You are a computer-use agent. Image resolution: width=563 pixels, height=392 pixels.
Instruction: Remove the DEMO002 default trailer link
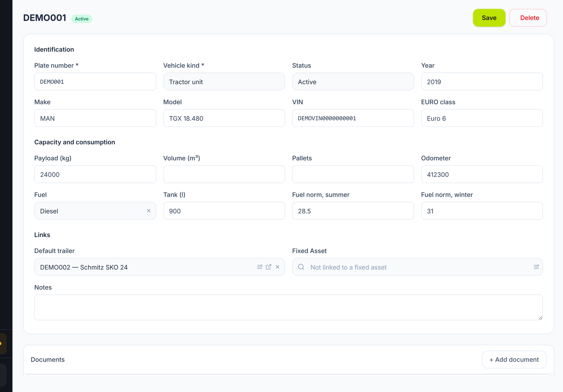[277, 267]
